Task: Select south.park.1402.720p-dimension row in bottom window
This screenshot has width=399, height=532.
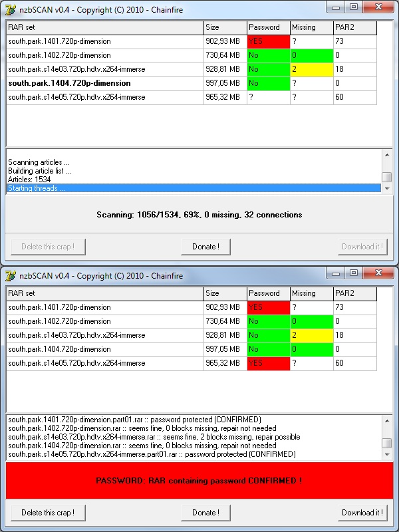Action: (192, 321)
